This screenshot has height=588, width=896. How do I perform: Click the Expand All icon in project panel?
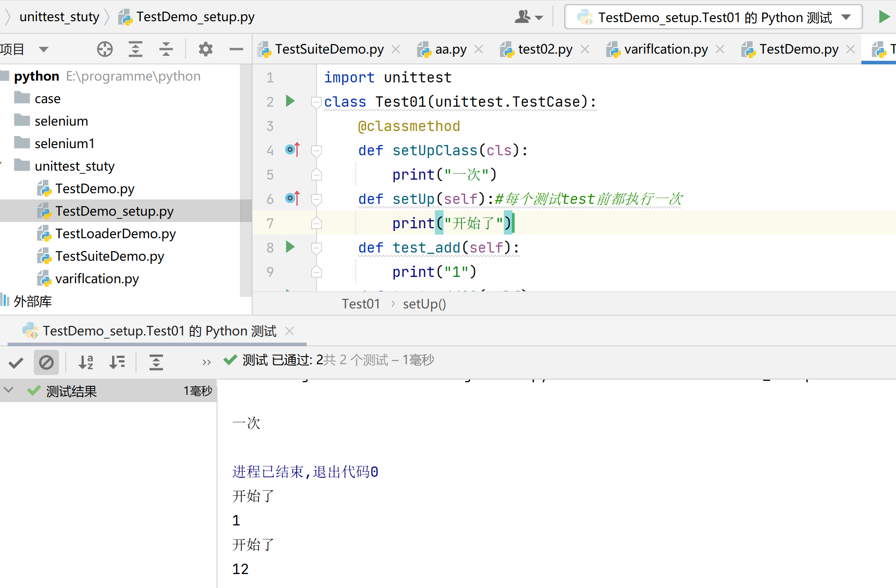coord(135,49)
